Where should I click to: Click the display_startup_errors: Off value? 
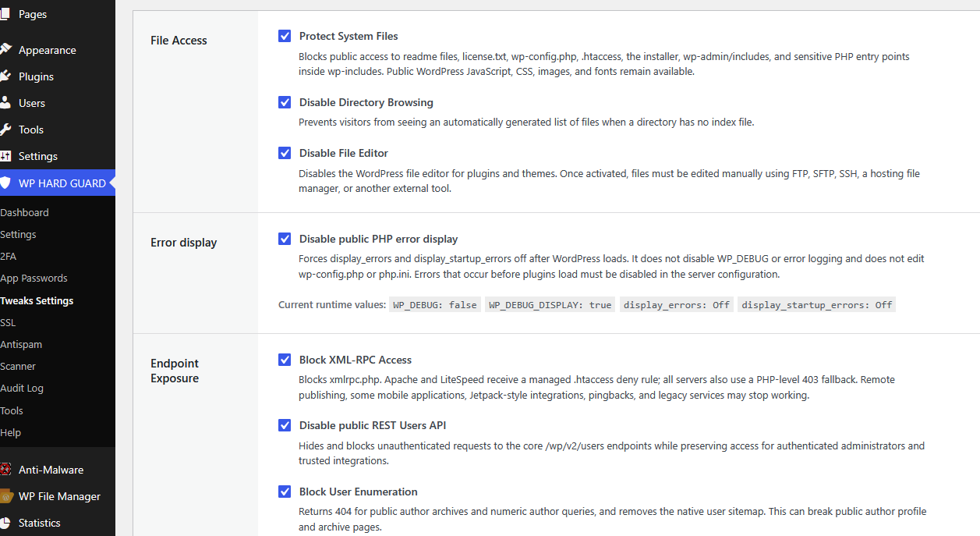pyautogui.click(x=817, y=304)
